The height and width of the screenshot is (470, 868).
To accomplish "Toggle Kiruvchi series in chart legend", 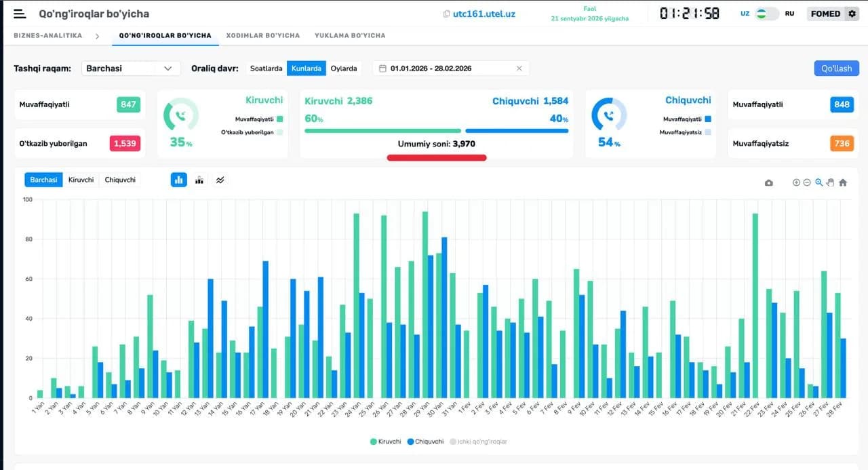I will click(386, 442).
